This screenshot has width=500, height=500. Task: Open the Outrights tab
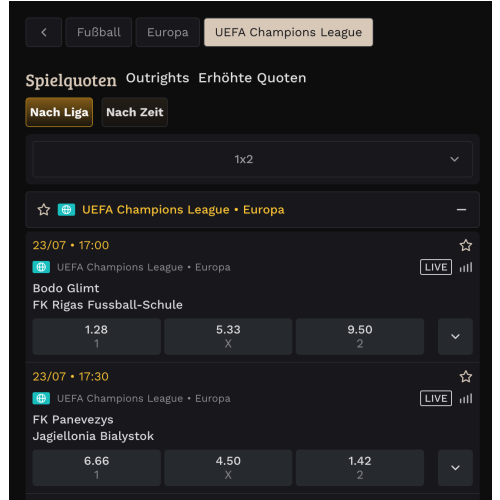(157, 78)
